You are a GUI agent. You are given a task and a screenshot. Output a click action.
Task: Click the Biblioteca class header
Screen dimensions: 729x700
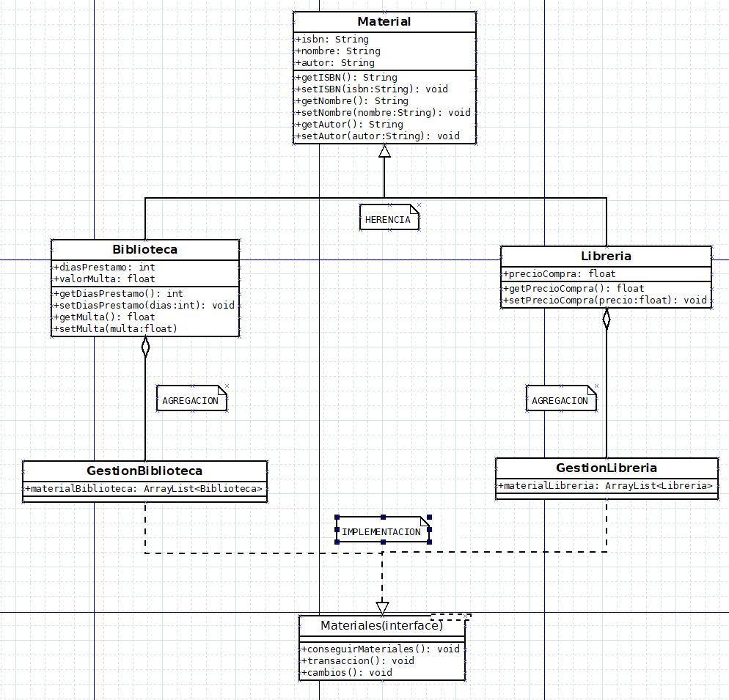145,250
